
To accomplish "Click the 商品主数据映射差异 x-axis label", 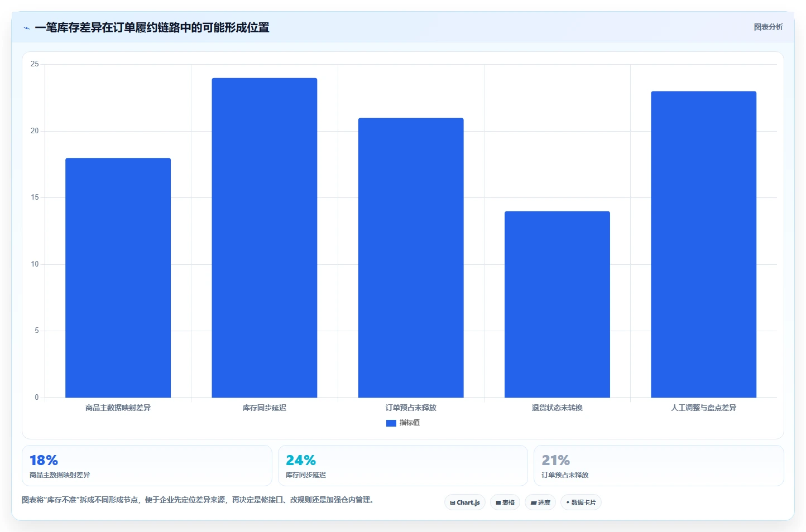I will coord(118,408).
